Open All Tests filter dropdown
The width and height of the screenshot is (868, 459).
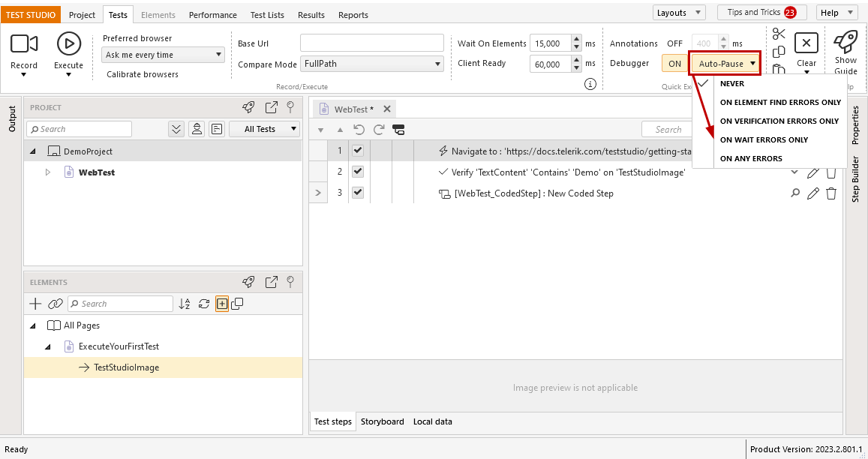(x=265, y=129)
